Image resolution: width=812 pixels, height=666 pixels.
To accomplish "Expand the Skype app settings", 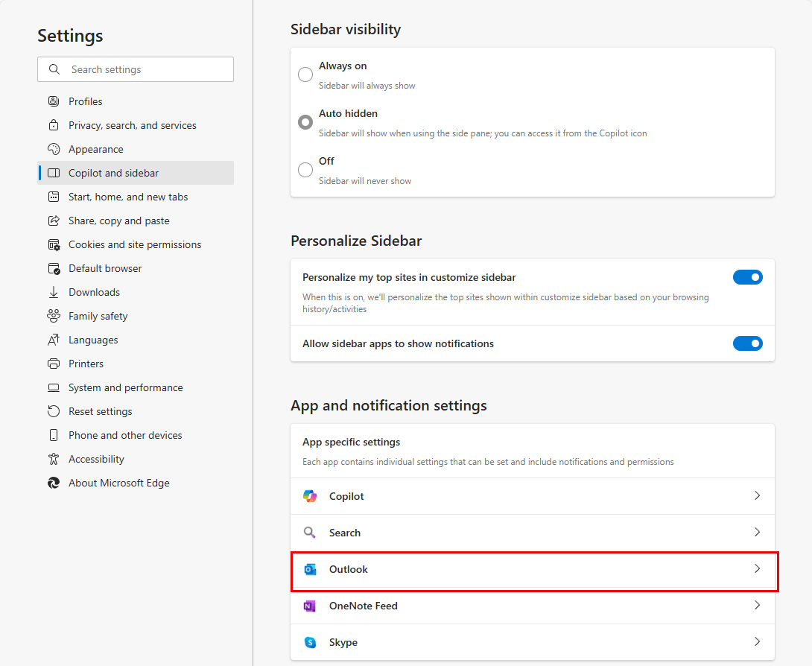I will coord(757,642).
